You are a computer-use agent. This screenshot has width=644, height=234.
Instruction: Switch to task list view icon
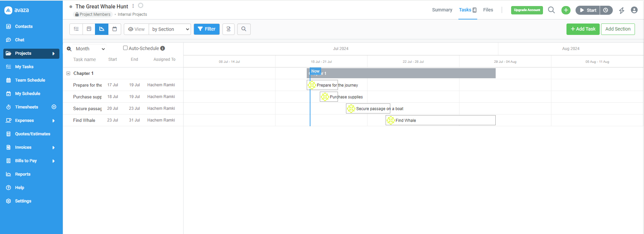(x=76, y=29)
